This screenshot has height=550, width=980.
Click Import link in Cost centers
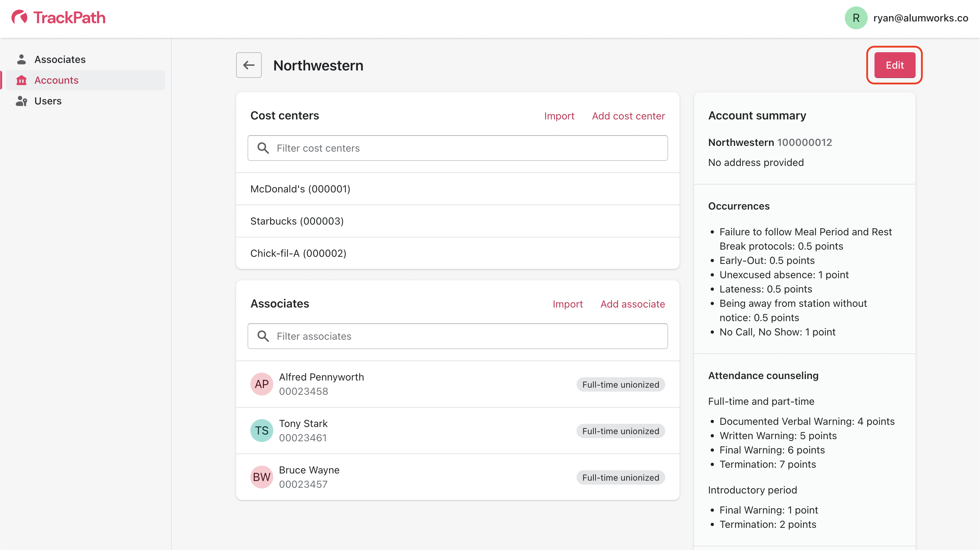[x=559, y=116]
